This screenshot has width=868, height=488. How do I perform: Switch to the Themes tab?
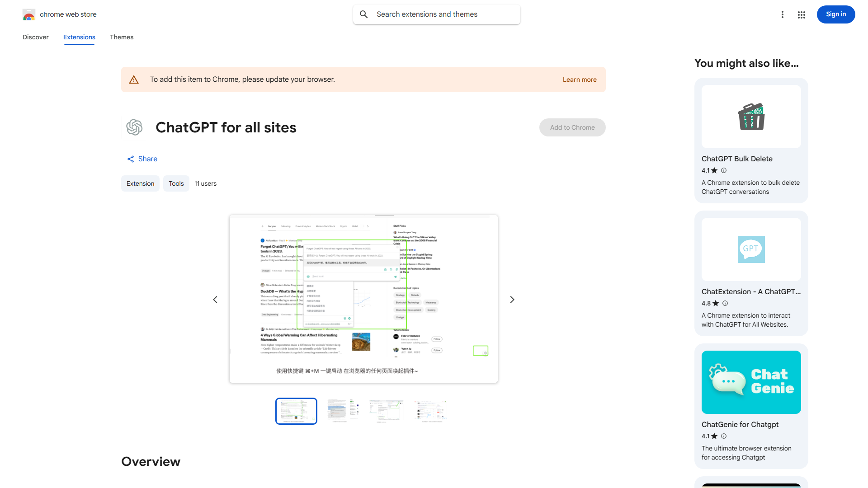pos(121,37)
